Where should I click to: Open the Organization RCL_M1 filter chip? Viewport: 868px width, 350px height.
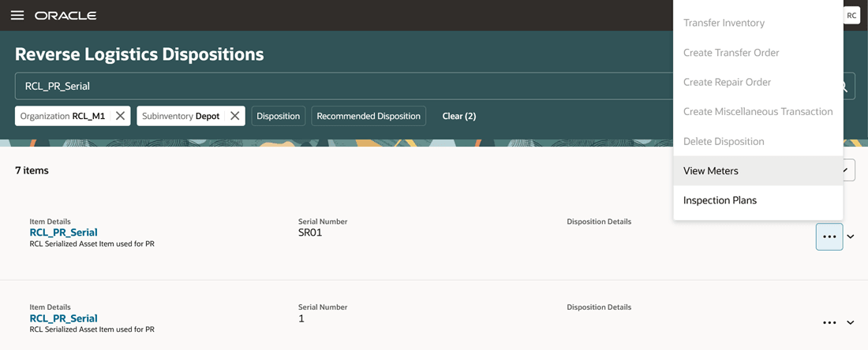point(62,116)
